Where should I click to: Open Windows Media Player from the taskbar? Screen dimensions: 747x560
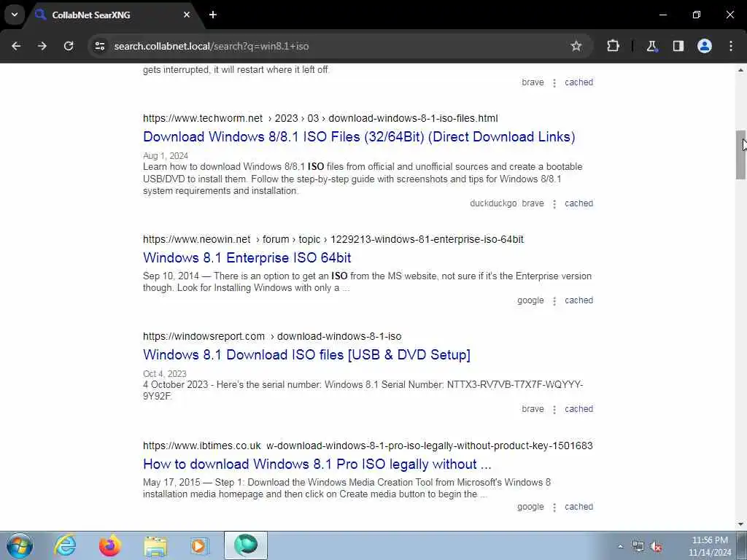[x=200, y=545]
